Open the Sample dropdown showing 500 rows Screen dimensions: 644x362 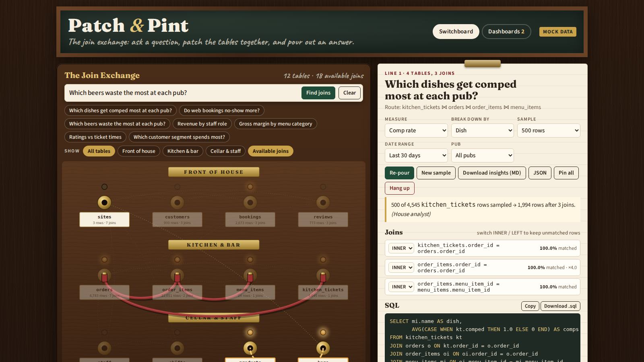point(549,130)
